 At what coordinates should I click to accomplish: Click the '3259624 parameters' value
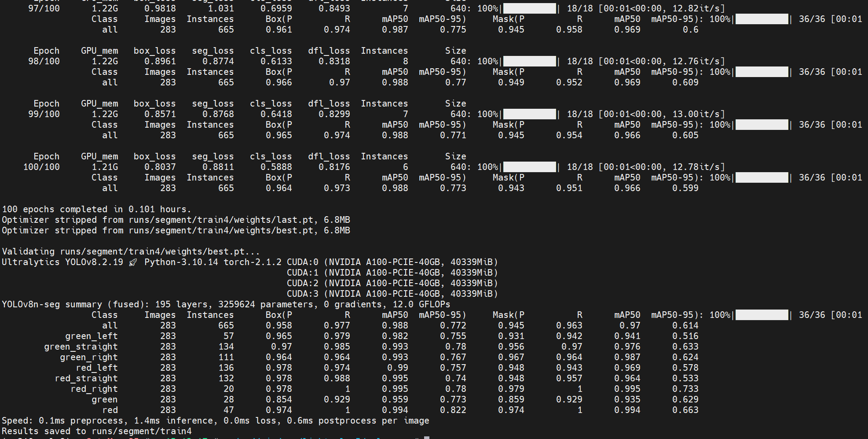point(266,304)
